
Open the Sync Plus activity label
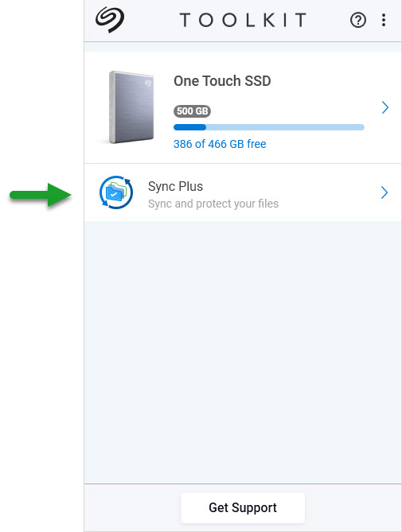176,186
